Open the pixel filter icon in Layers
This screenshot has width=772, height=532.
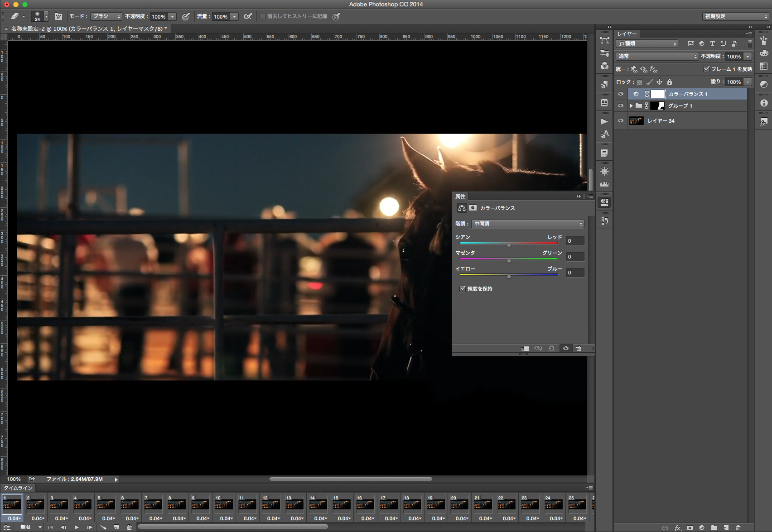691,44
